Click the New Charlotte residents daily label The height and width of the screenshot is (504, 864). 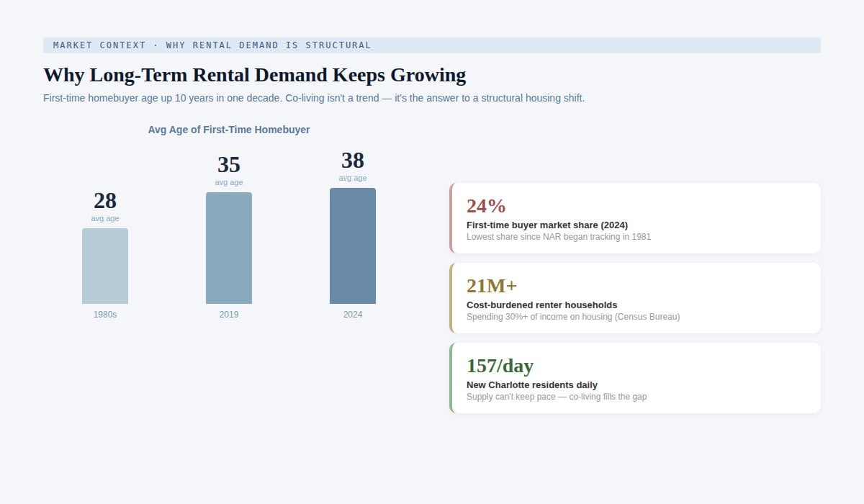532,385
